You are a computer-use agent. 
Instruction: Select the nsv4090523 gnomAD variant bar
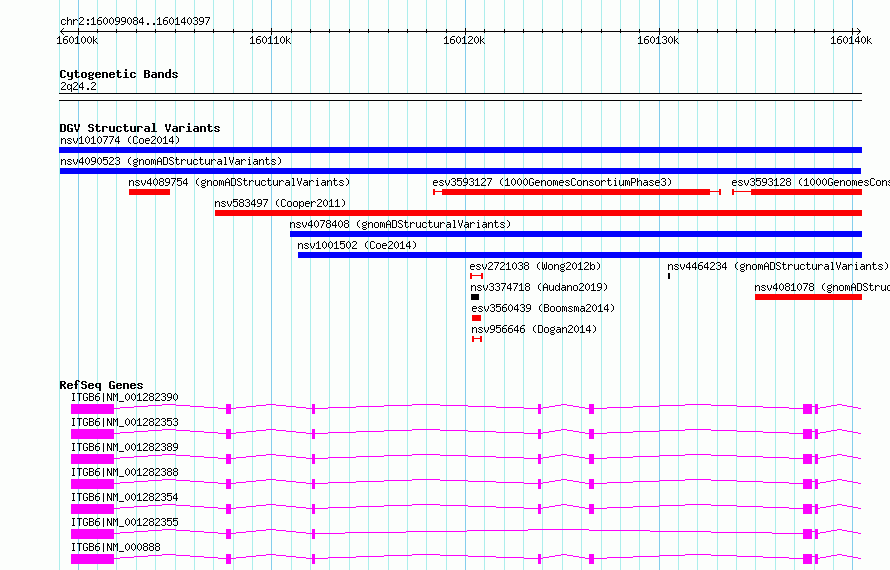(x=460, y=171)
